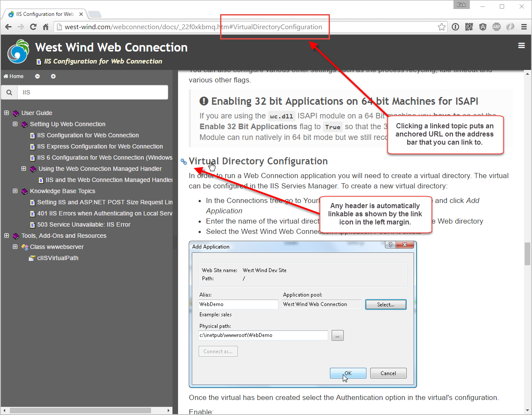Open the QR code extension icon

pyautogui.click(x=469, y=27)
